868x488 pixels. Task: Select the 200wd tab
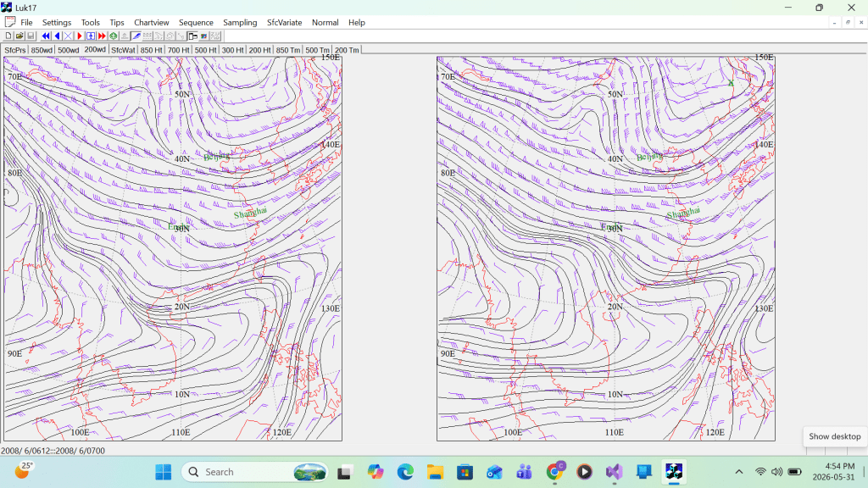click(x=95, y=49)
